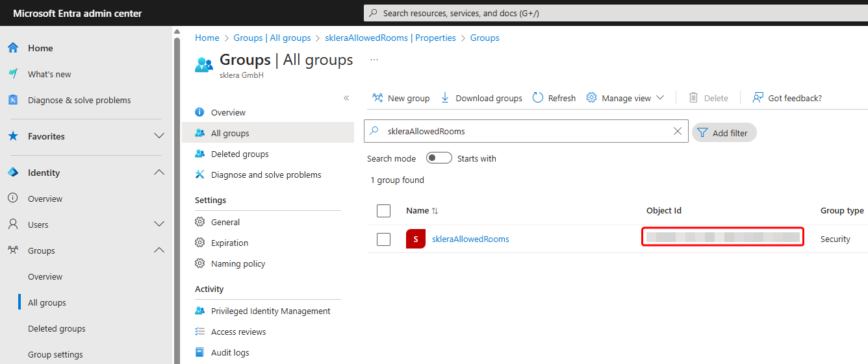The height and width of the screenshot is (364, 868).
Task: Open skleraAllowedRooms | Properties breadcrumb
Action: [x=390, y=38]
